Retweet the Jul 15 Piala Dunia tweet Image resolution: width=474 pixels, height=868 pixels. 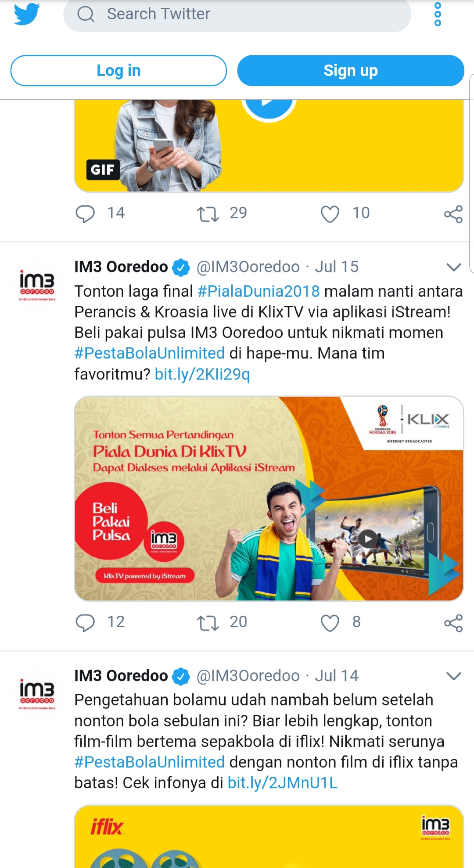(x=208, y=623)
